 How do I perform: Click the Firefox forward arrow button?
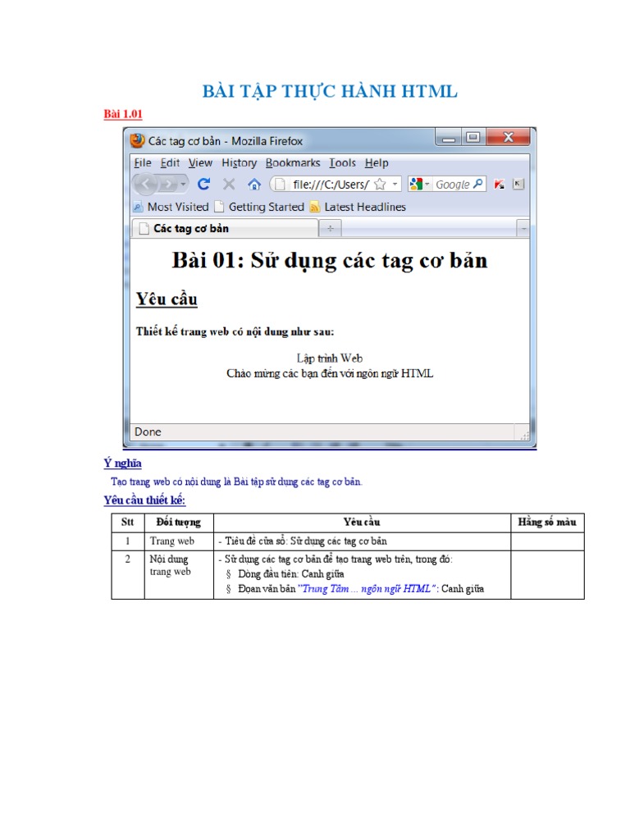tap(168, 185)
